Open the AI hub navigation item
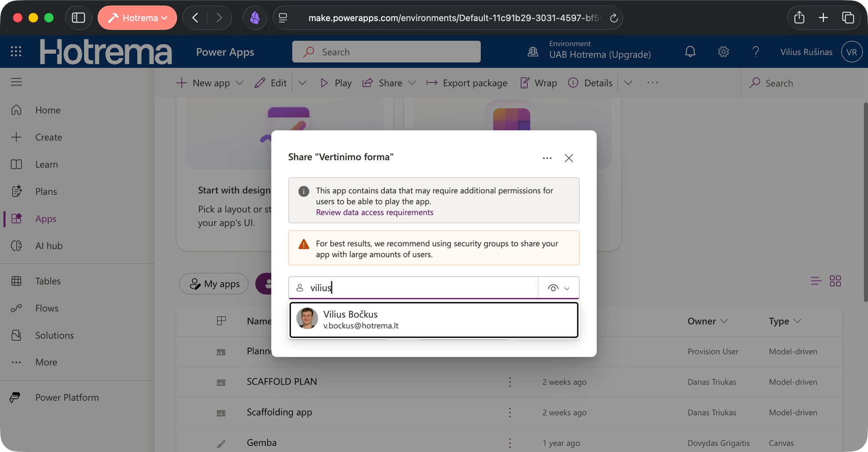This screenshot has width=868, height=452. coord(49,246)
